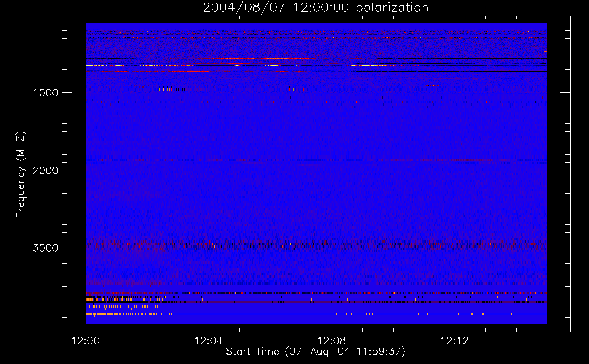The height and width of the screenshot is (364, 589).
Task: Click the 'Frequency (MHZ)' axis label
Action: pos(21,175)
